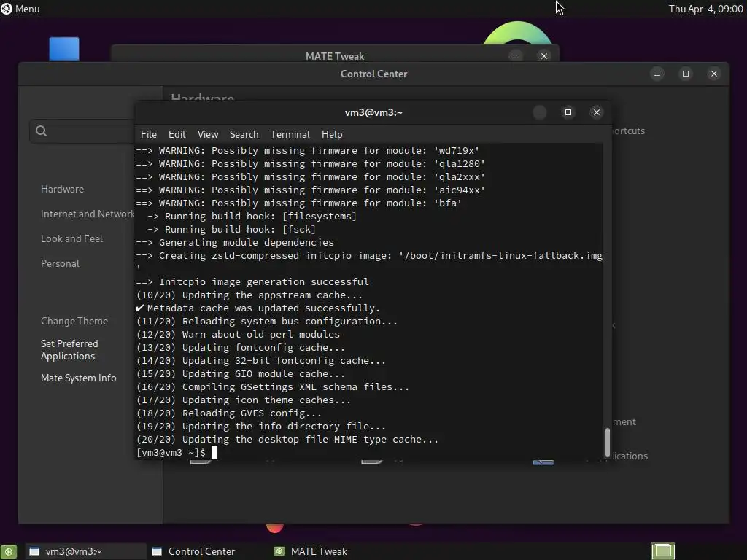Click the terminal prompt line [vm3@vm3 ~]$
747x560 pixels.
click(171, 452)
